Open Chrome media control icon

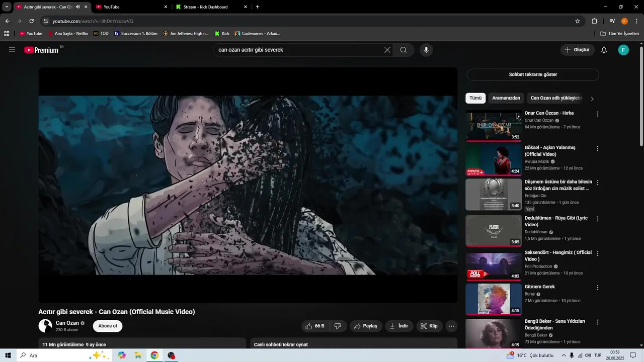coord(612,21)
